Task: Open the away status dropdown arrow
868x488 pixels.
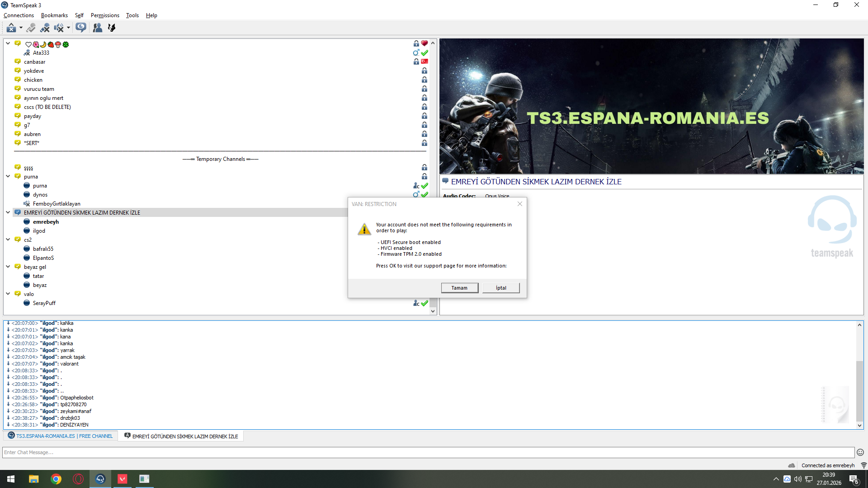Action: pyautogui.click(x=21, y=28)
